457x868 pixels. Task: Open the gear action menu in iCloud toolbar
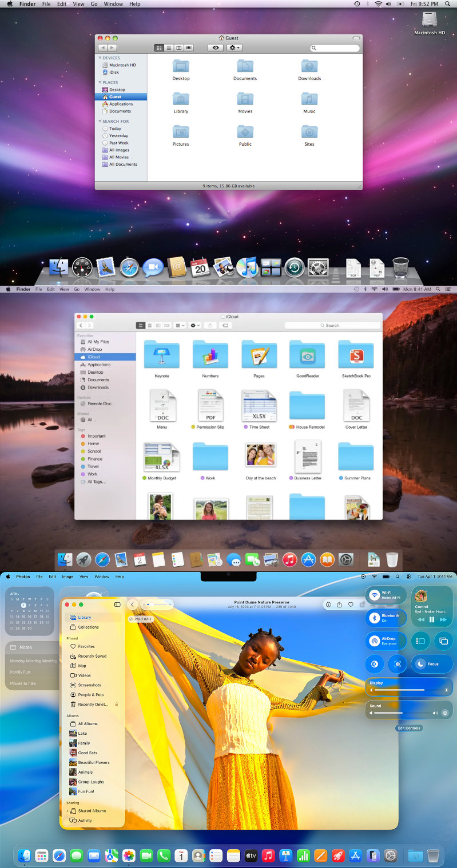point(195,325)
